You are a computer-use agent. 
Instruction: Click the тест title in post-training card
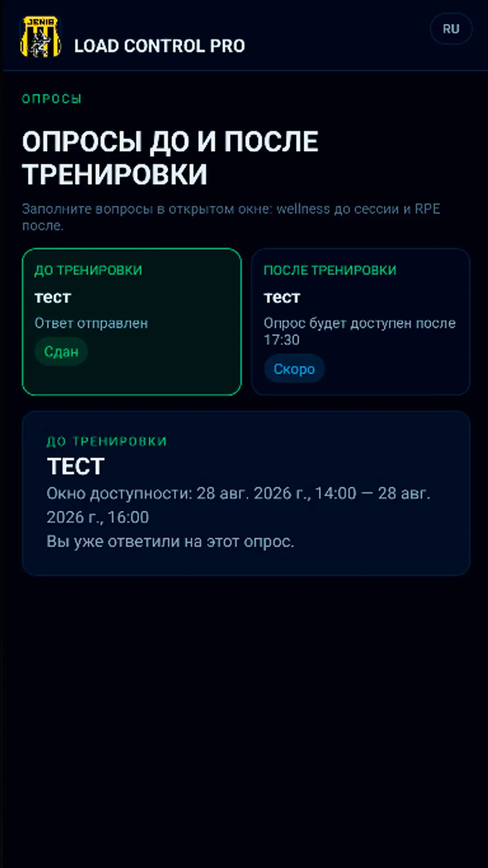coord(282,297)
